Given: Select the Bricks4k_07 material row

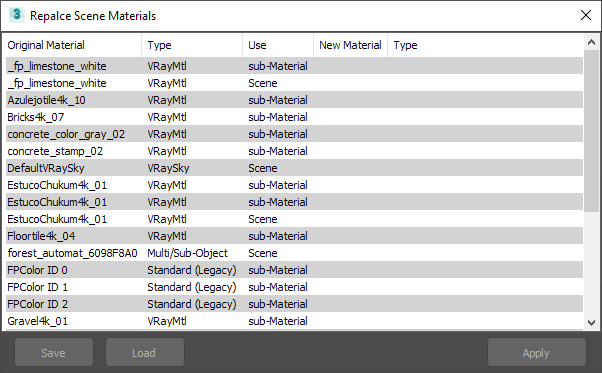Looking at the screenshot, I should 294,117.
